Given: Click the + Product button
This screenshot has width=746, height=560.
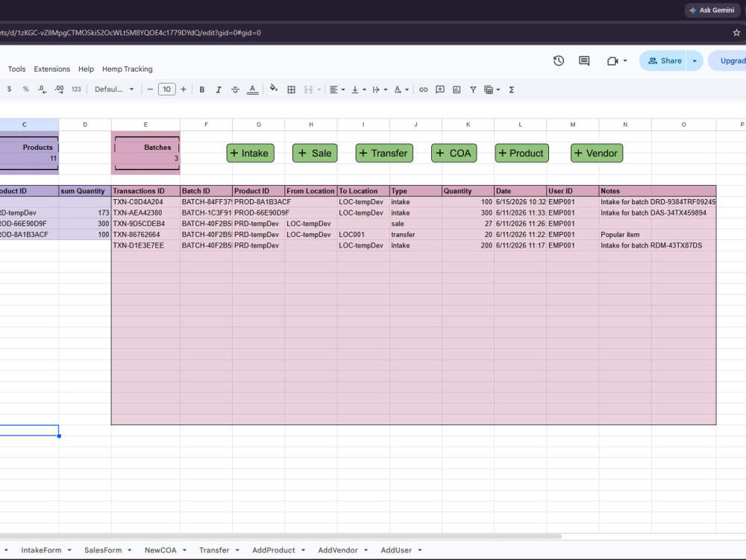Looking at the screenshot, I should 522,153.
